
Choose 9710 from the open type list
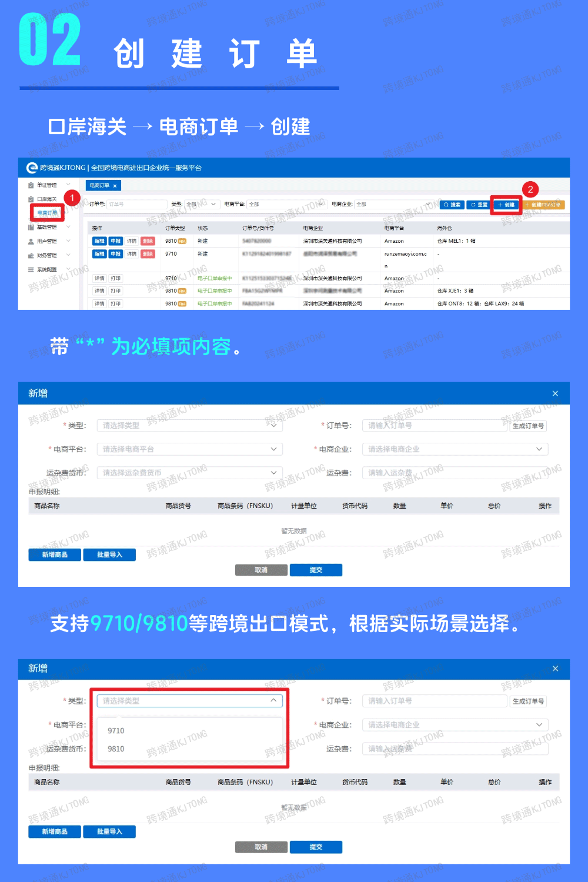[x=116, y=731]
